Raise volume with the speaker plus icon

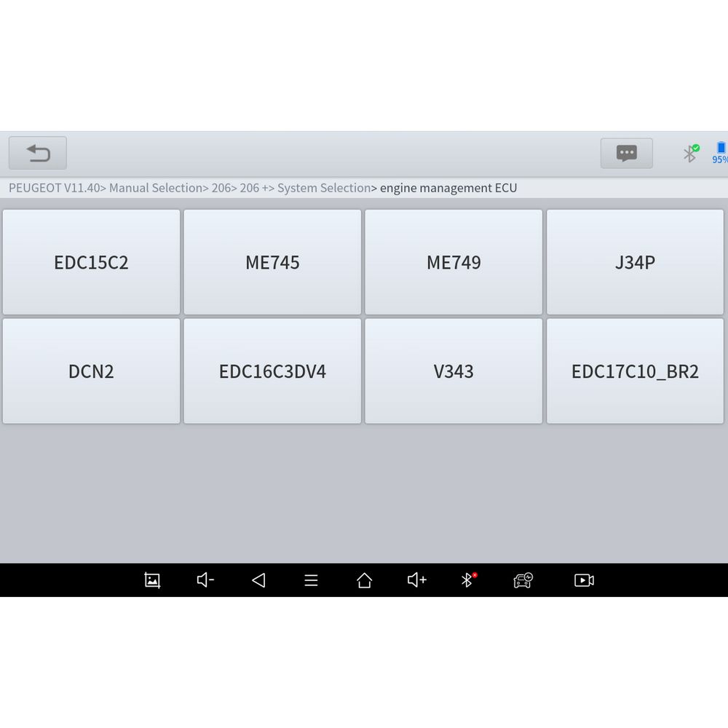pos(417,580)
